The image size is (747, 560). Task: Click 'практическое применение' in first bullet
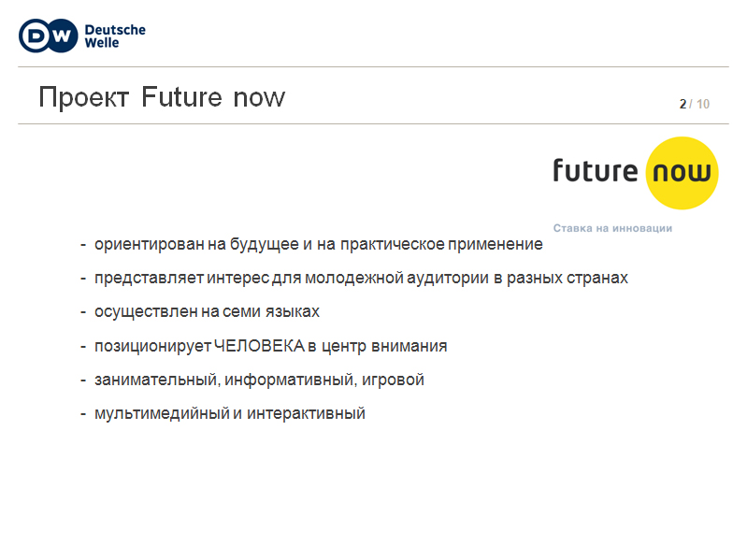[441, 244]
